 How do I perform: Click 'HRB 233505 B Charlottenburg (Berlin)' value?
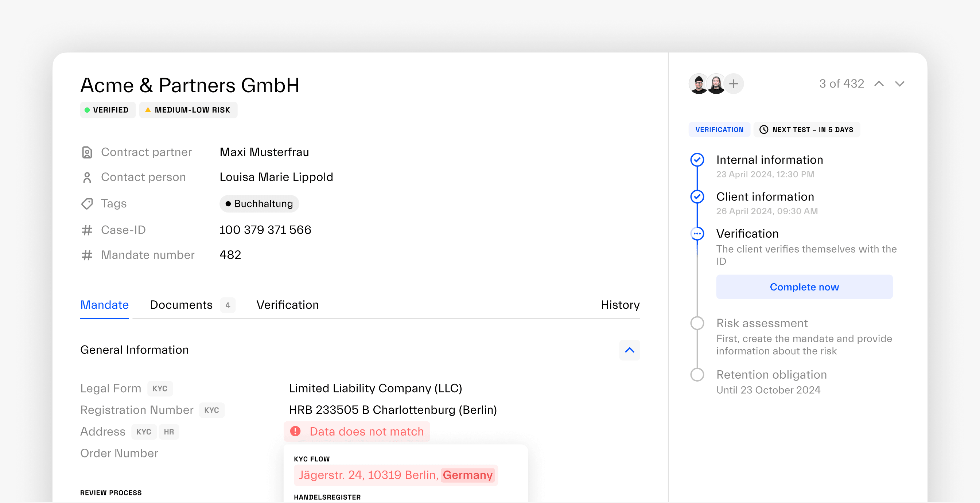tap(393, 410)
